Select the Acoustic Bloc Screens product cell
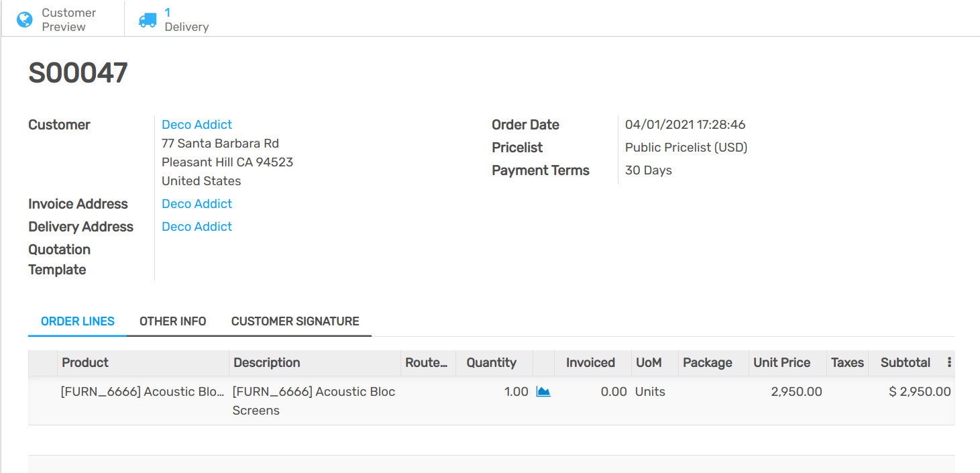The height and width of the screenshot is (473, 980). coord(142,392)
